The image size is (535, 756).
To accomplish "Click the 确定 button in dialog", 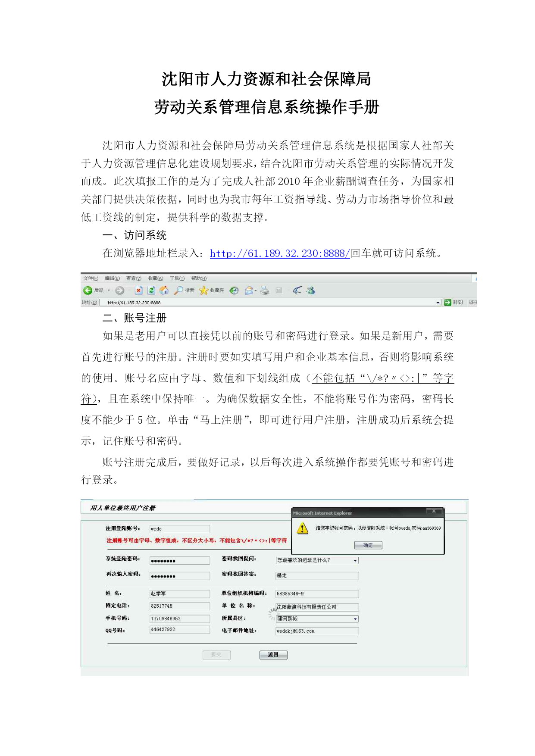I will coord(368,545).
